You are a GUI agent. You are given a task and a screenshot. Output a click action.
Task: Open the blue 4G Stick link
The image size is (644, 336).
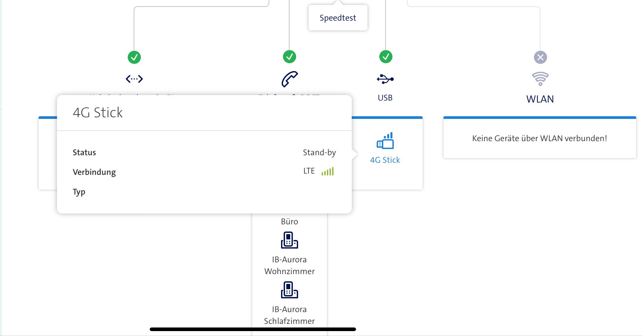(385, 160)
